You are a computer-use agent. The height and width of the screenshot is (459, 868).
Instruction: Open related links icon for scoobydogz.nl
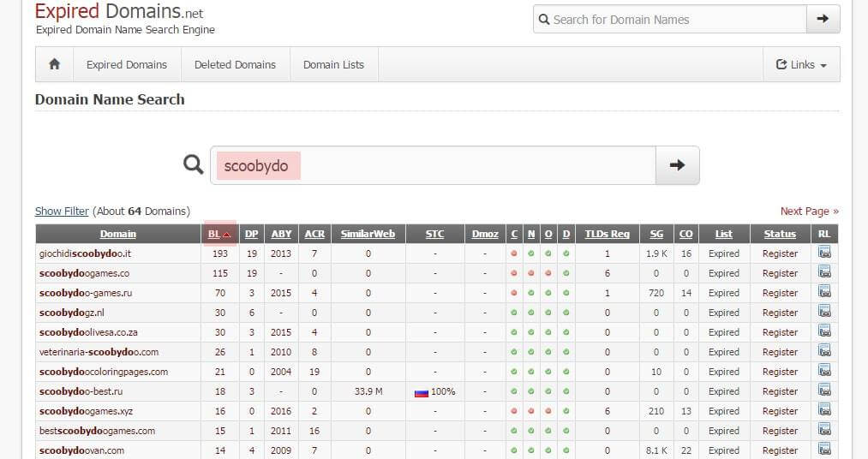click(824, 312)
